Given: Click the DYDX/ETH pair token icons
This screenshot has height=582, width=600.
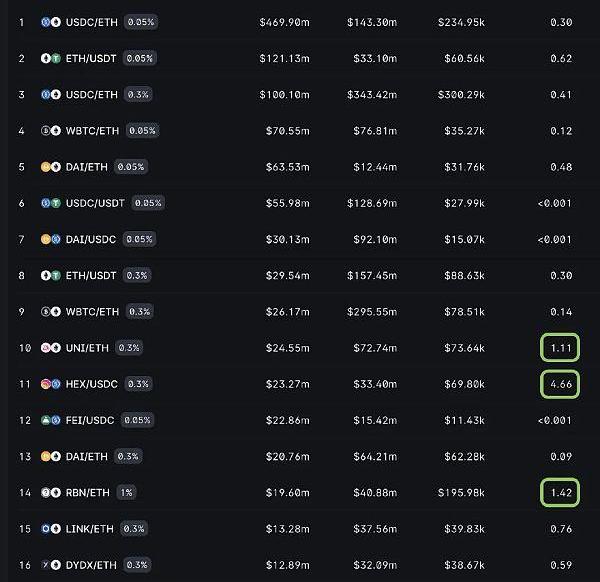Looking at the screenshot, I should pos(49,564).
